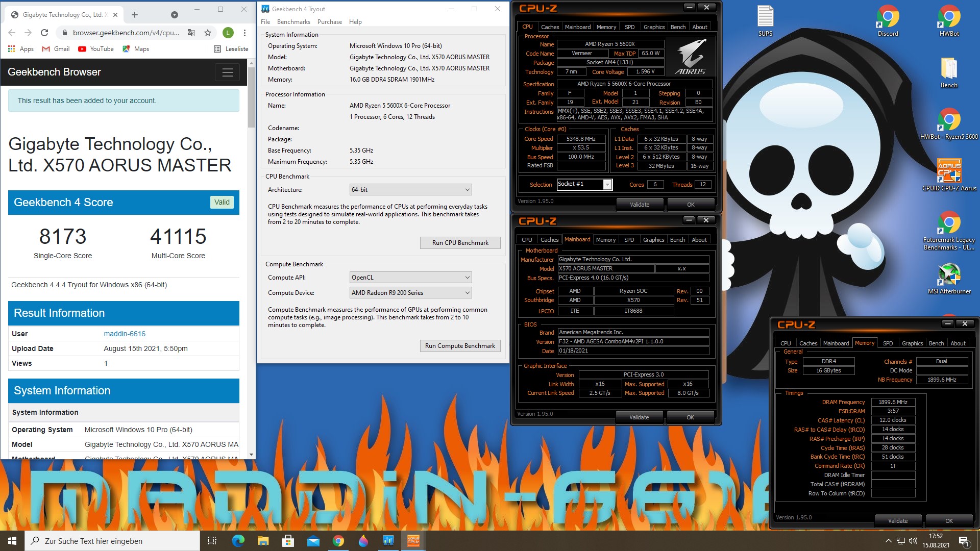Open the Bench folder on desktop
This screenshot has width=980, height=551.
(x=949, y=72)
